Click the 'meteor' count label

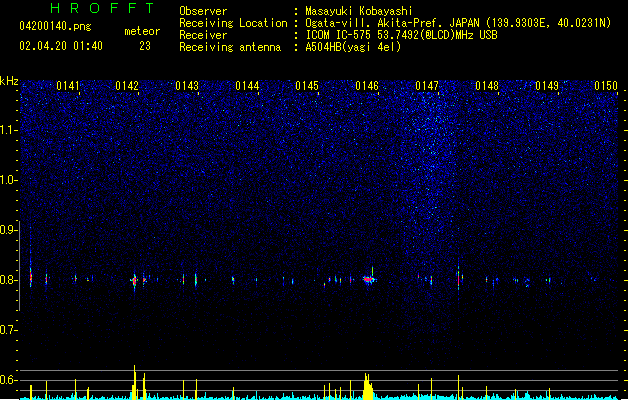142,31
